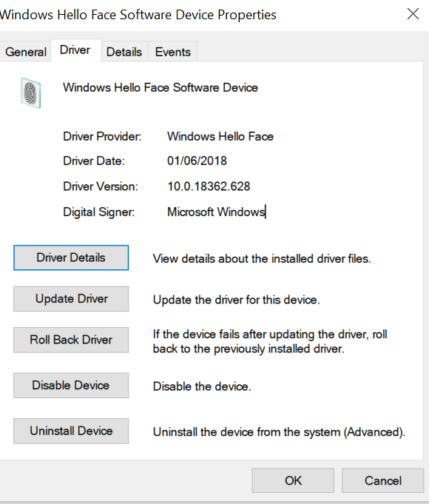Click the 'Digital Signer:' label
Screen dimensions: 429x504
(x=99, y=212)
